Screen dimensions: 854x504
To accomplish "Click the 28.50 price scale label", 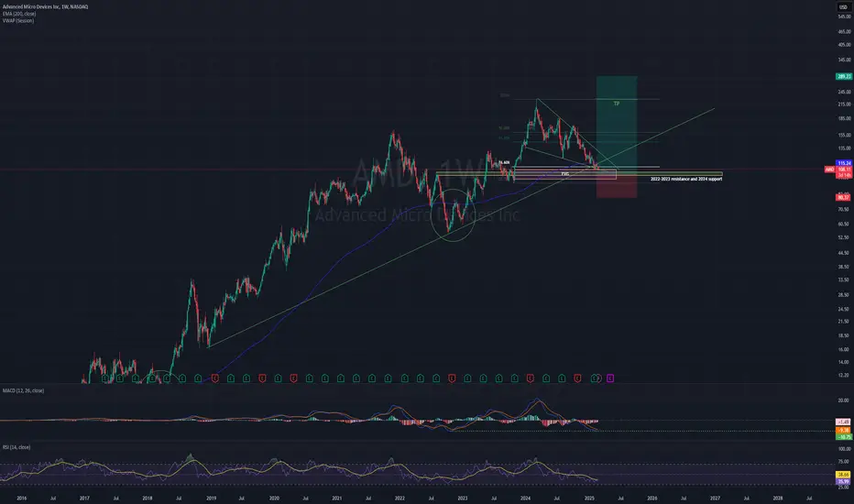I will click(x=845, y=295).
